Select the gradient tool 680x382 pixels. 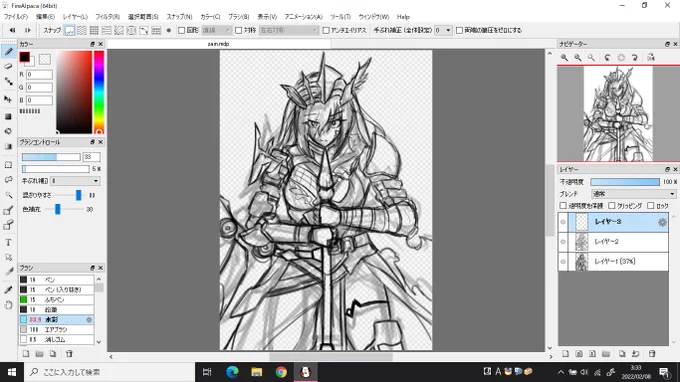(x=8, y=146)
